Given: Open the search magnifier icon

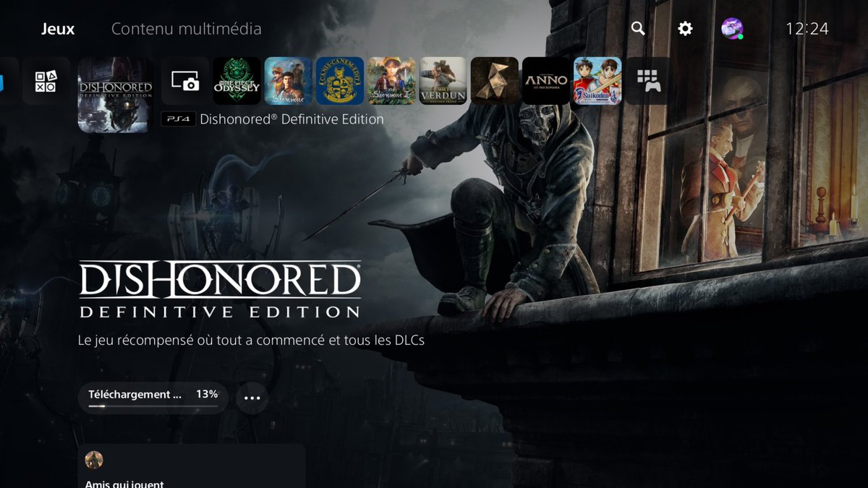Looking at the screenshot, I should coord(638,29).
